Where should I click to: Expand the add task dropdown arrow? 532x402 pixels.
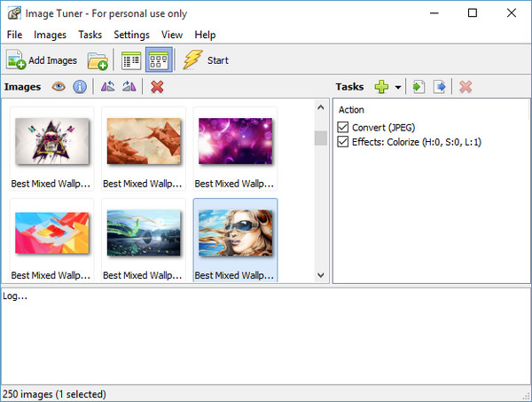398,87
